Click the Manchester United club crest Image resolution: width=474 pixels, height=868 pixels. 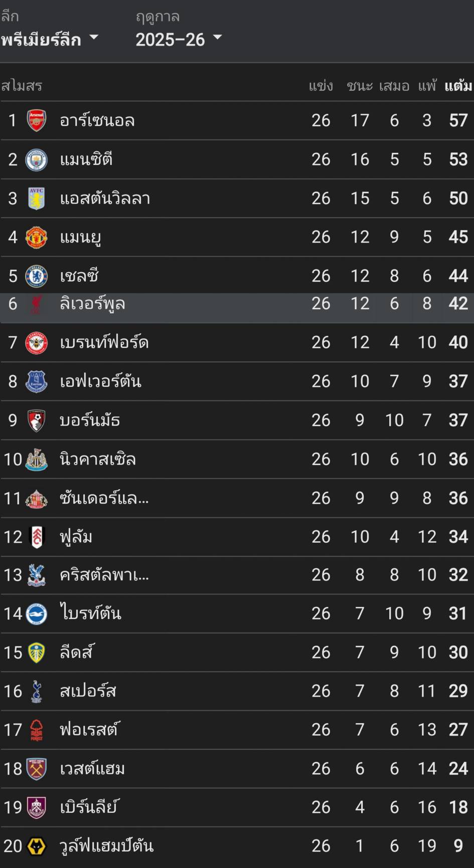pyautogui.click(x=37, y=237)
